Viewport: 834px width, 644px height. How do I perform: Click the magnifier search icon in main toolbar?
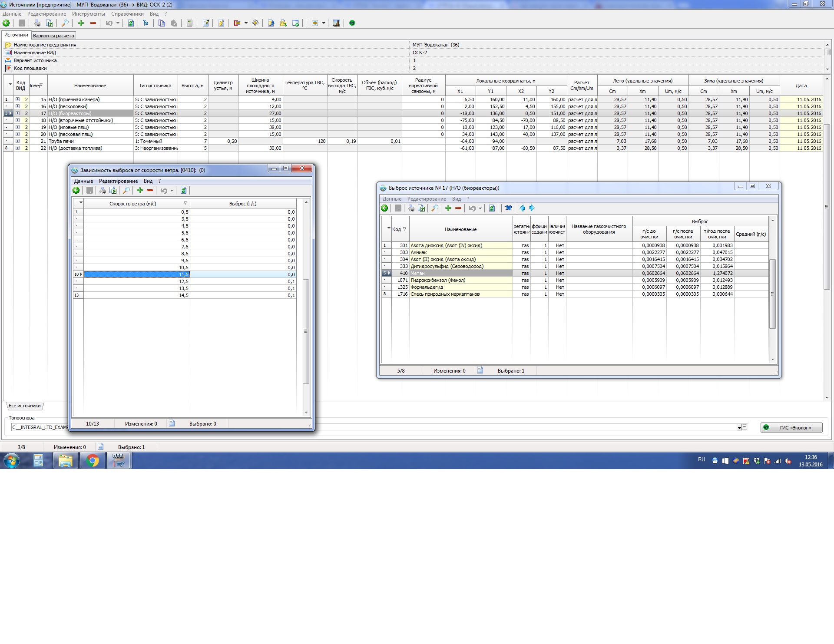coord(65,23)
